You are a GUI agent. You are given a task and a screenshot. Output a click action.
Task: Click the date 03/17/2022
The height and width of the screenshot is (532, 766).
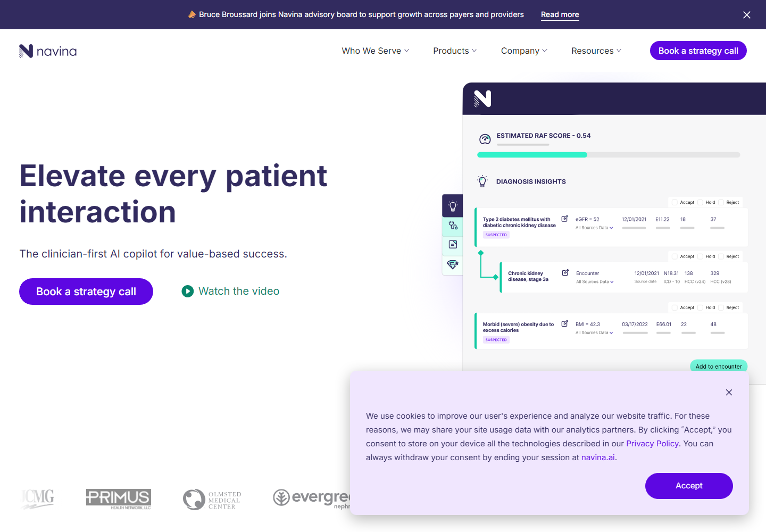[x=635, y=325]
